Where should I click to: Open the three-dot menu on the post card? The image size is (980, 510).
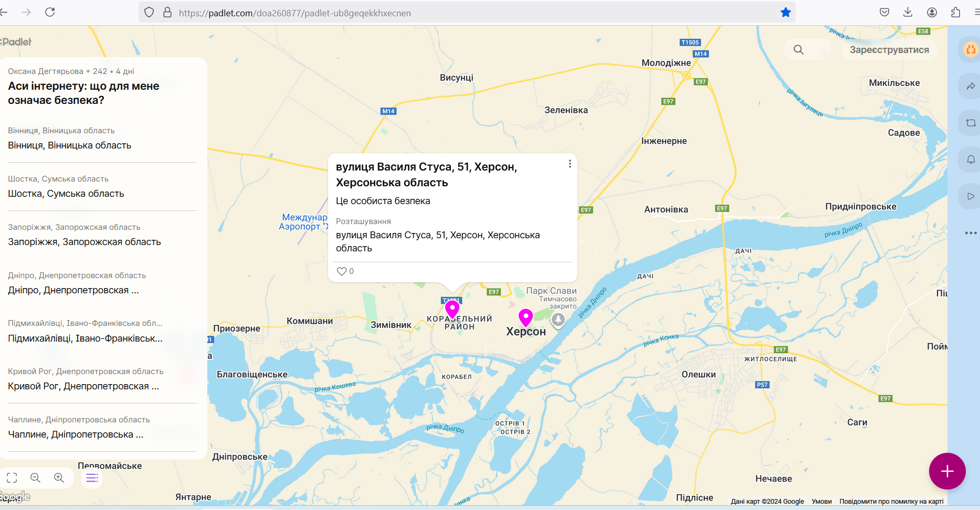tap(570, 164)
